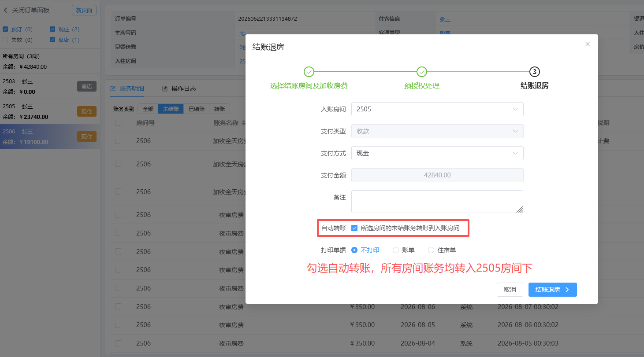Image resolution: width=644 pixels, height=357 pixels.
Task: Filter bills by 已结账
Action: 197,109
